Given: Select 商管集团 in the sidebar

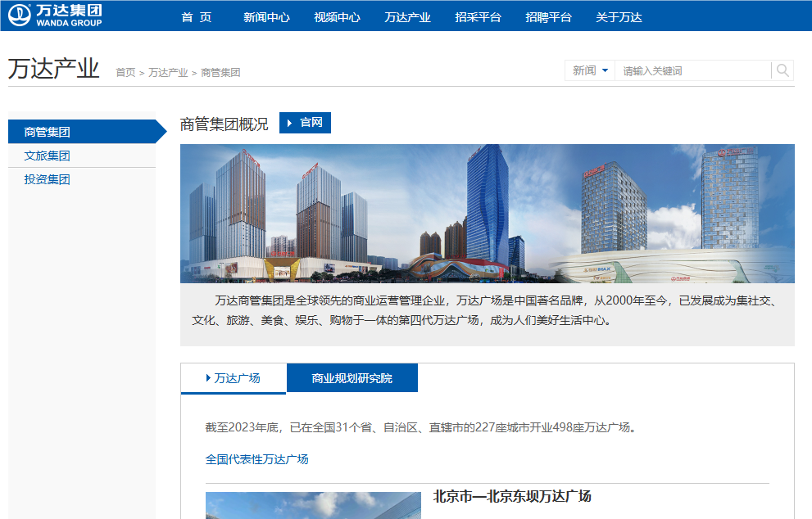Looking at the screenshot, I should pyautogui.click(x=48, y=132).
